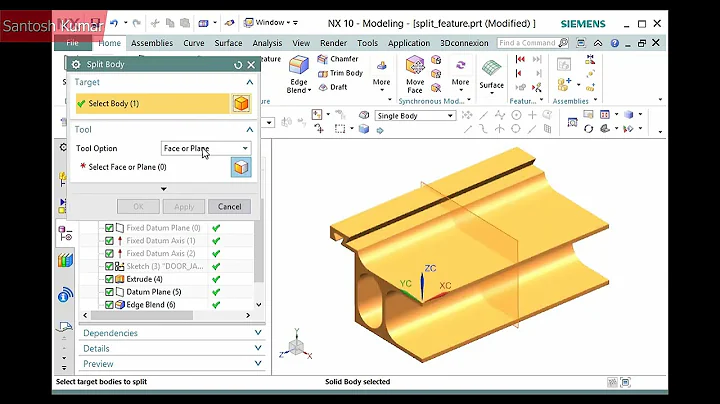Click More next to Draft group

[381, 75]
